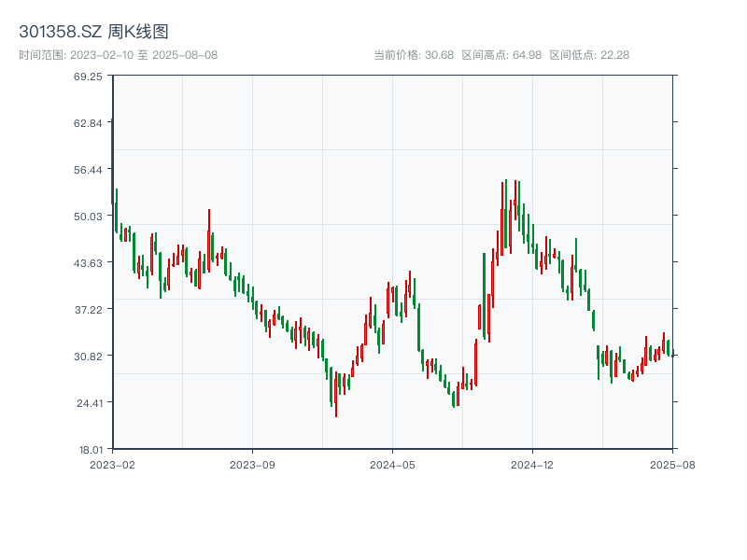Click the current price label 当前价格: 30.68
Screen dimensions: 747x560
pyautogui.click(x=414, y=55)
